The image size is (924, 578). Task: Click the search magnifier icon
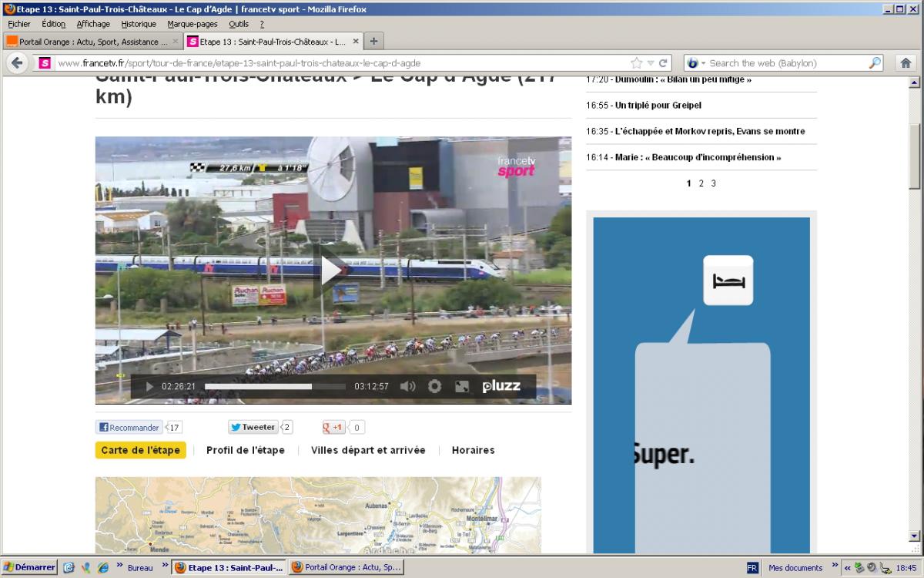point(875,63)
